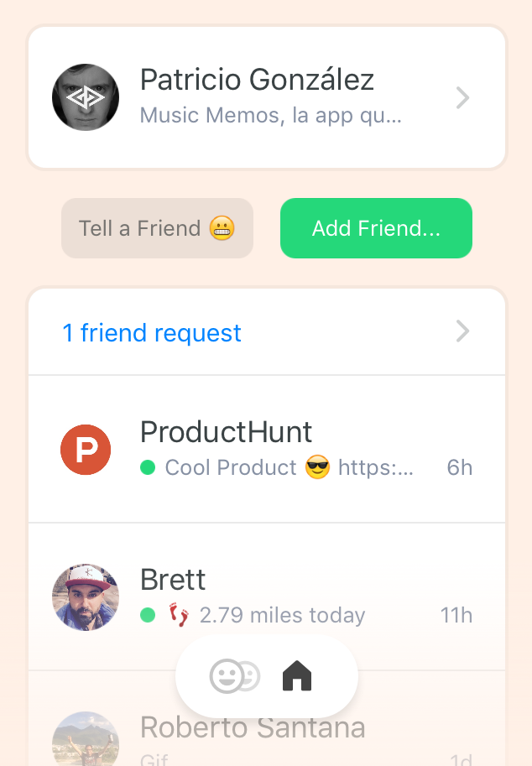Open the 1 friend request link

pos(152,333)
